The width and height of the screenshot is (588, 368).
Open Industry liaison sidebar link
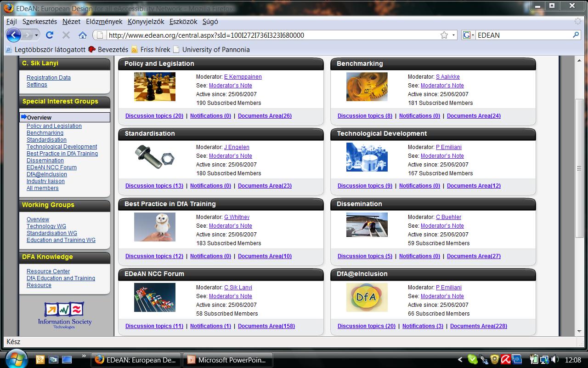point(45,181)
